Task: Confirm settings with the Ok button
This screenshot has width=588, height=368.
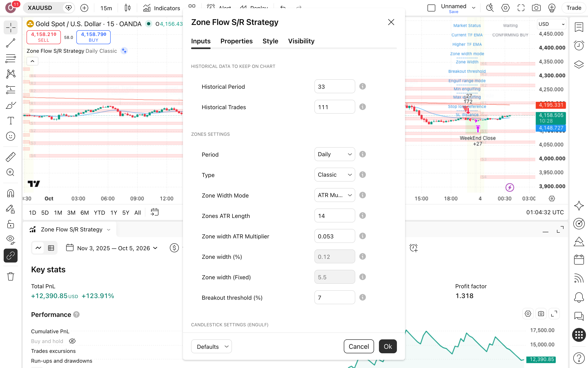Action: click(388, 347)
